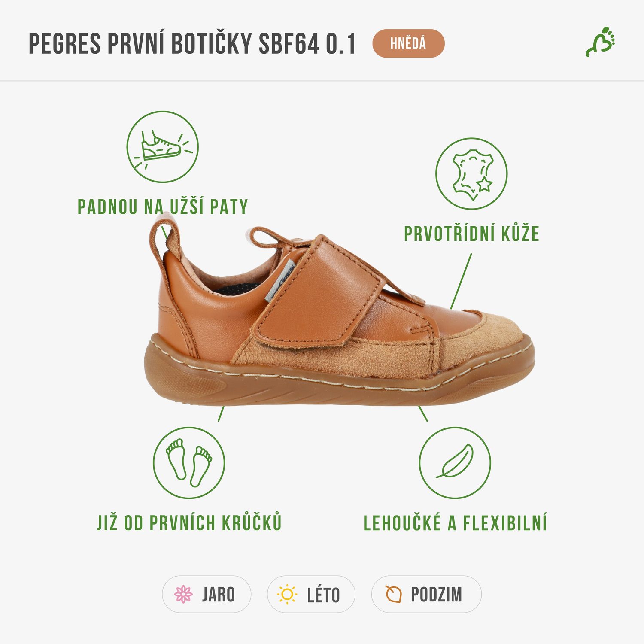
Task: Click the JIŽ OD PRVNÍCH KRŮČKŮ label
Action: (189, 522)
